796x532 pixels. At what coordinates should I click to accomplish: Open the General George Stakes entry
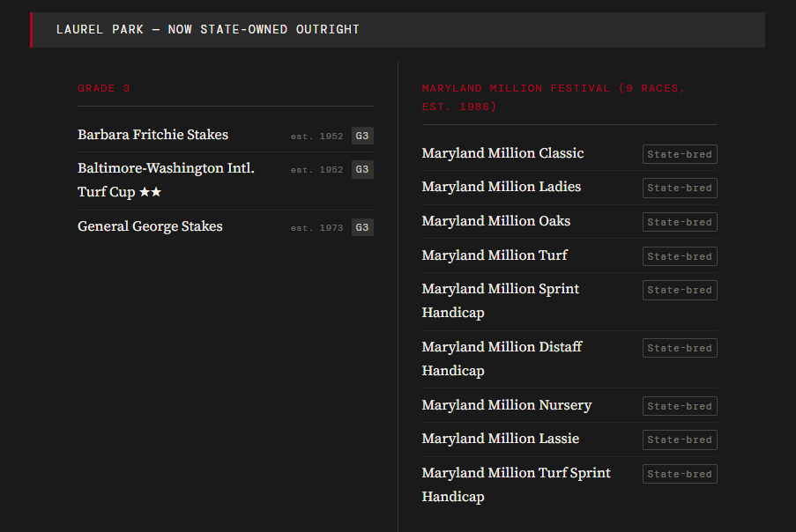[226, 226]
